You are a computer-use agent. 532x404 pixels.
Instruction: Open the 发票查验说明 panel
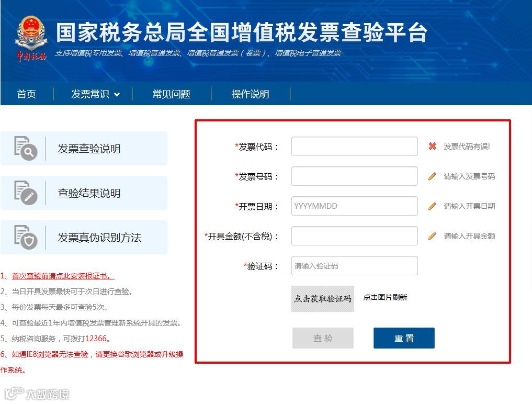[84, 148]
